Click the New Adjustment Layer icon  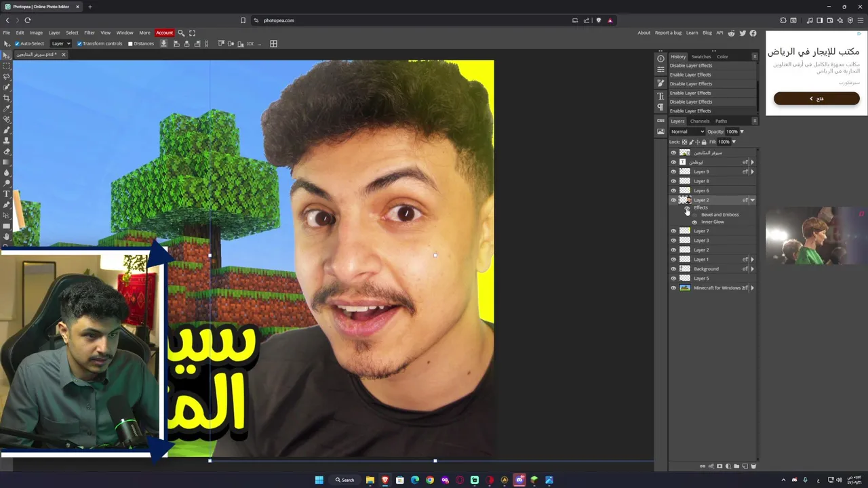(728, 466)
